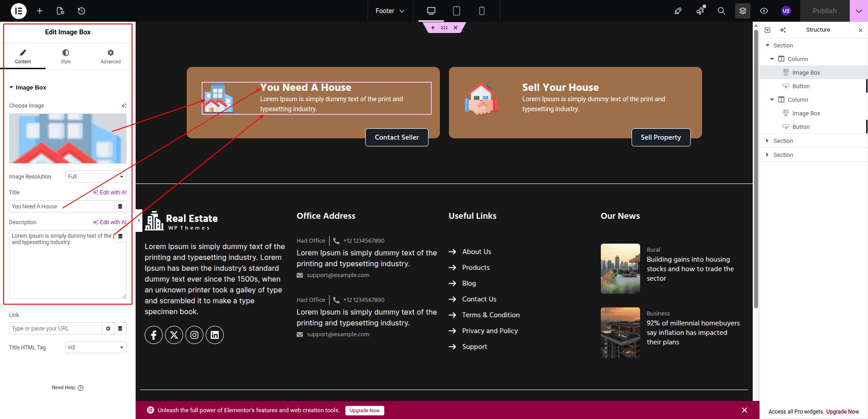Click the Upgrade Now button in banner
Image resolution: width=868 pixels, height=419 pixels.
pyautogui.click(x=364, y=410)
